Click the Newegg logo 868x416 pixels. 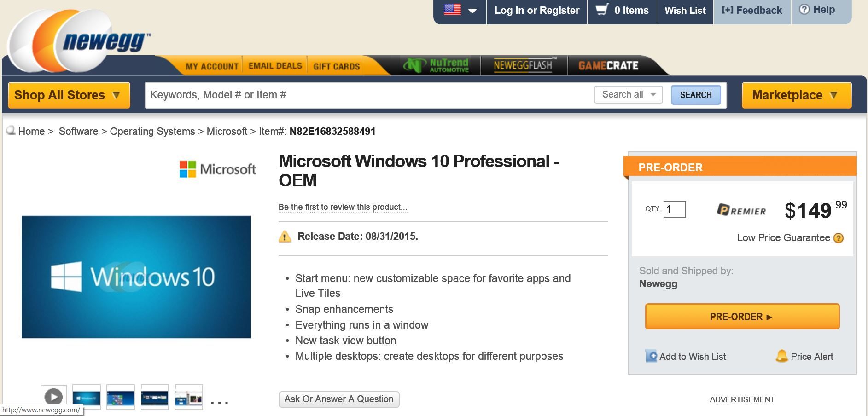click(78, 41)
